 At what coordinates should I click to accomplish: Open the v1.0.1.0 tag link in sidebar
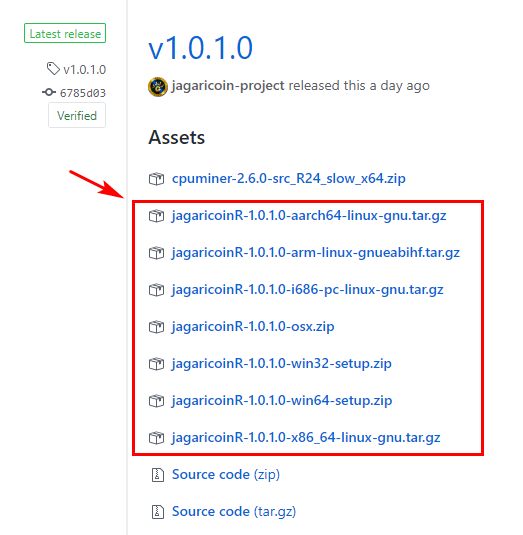85,70
